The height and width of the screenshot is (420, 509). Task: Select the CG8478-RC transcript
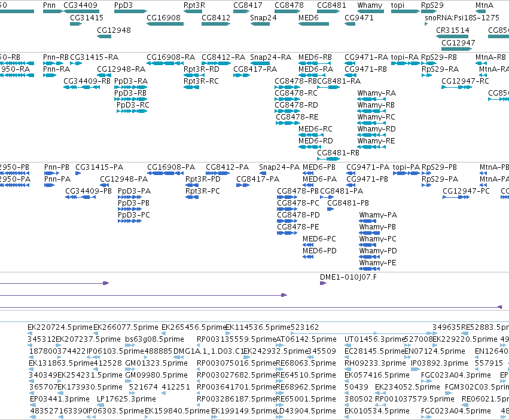click(288, 99)
